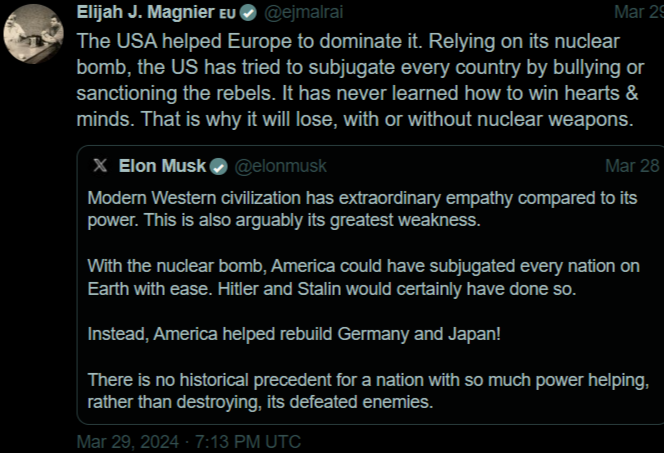This screenshot has width=664, height=453.
Task: Click the Mar 28 date on quoted tweet
Action: click(631, 166)
